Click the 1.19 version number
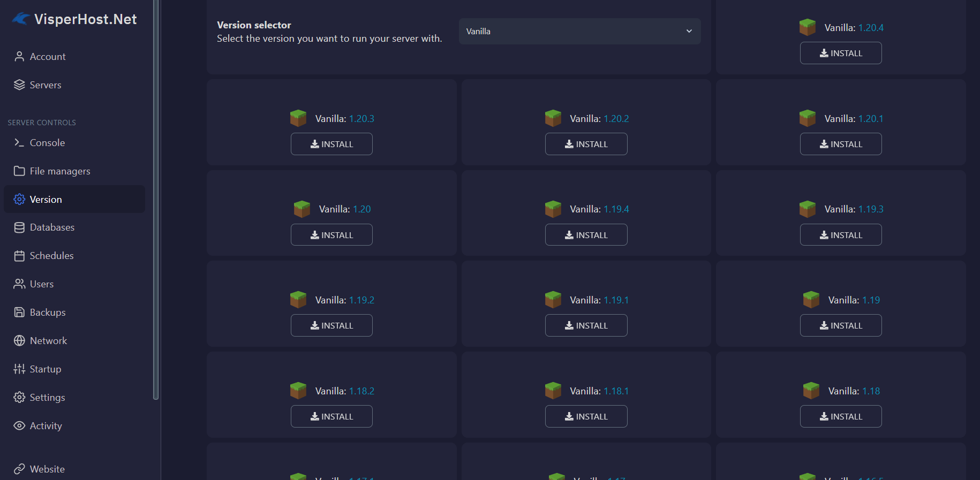The height and width of the screenshot is (480, 980). (871, 300)
